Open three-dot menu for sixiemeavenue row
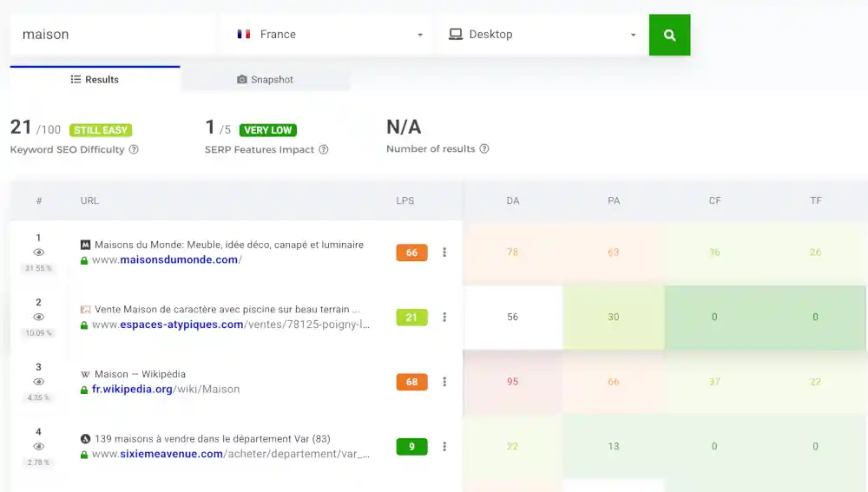This screenshot has height=492, width=868. tap(444, 447)
